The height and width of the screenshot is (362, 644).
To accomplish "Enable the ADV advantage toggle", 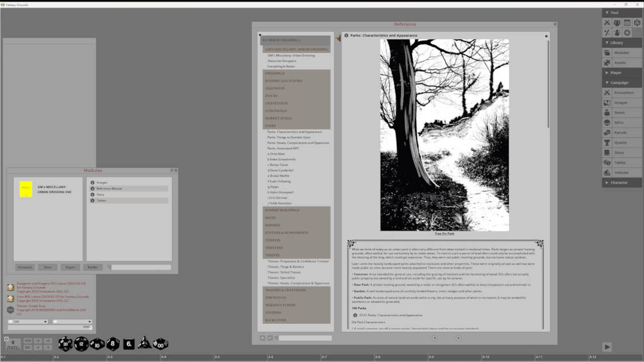I will tap(28, 340).
